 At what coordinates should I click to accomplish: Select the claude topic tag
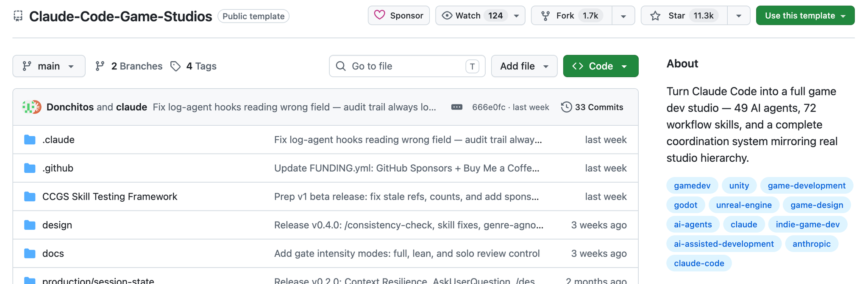click(x=744, y=225)
